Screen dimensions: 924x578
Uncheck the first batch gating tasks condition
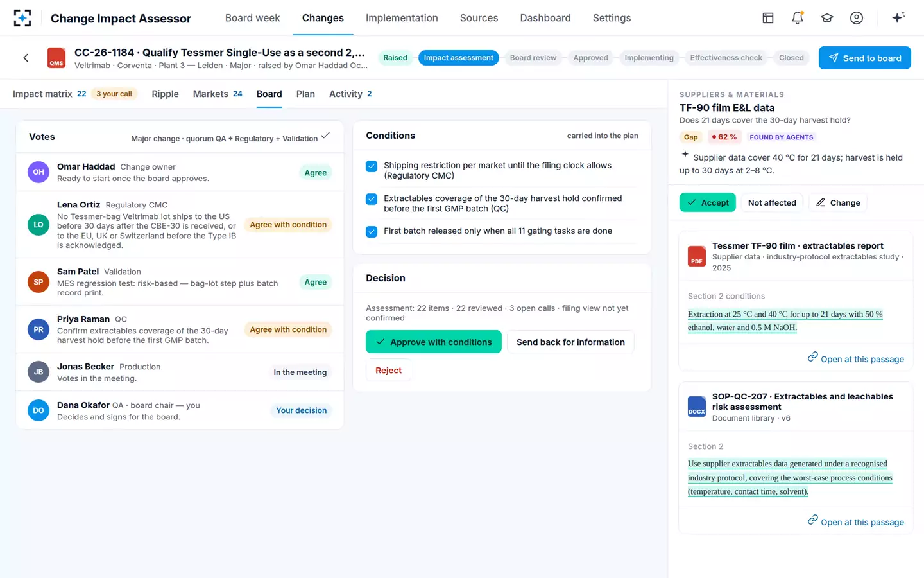(x=372, y=232)
